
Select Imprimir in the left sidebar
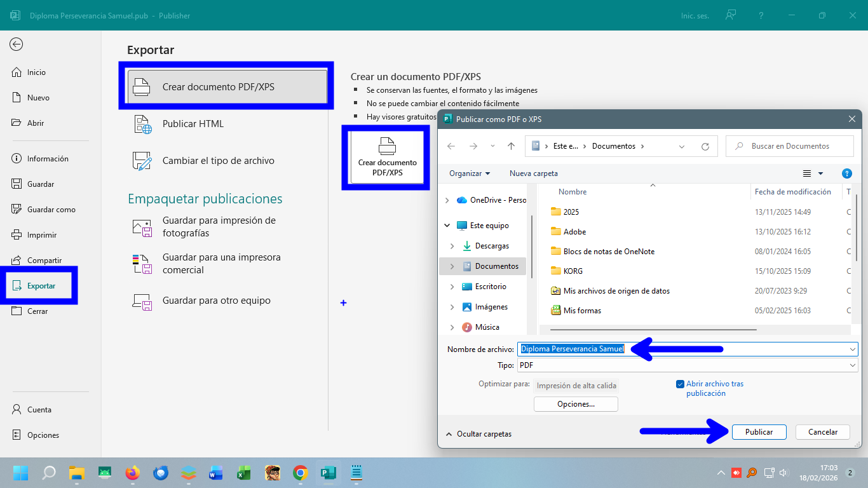42,235
